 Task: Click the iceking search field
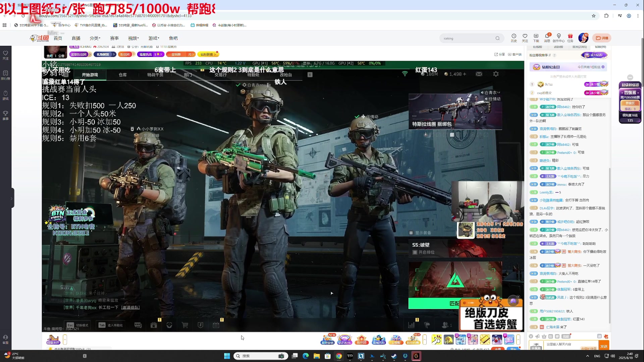[468, 38]
